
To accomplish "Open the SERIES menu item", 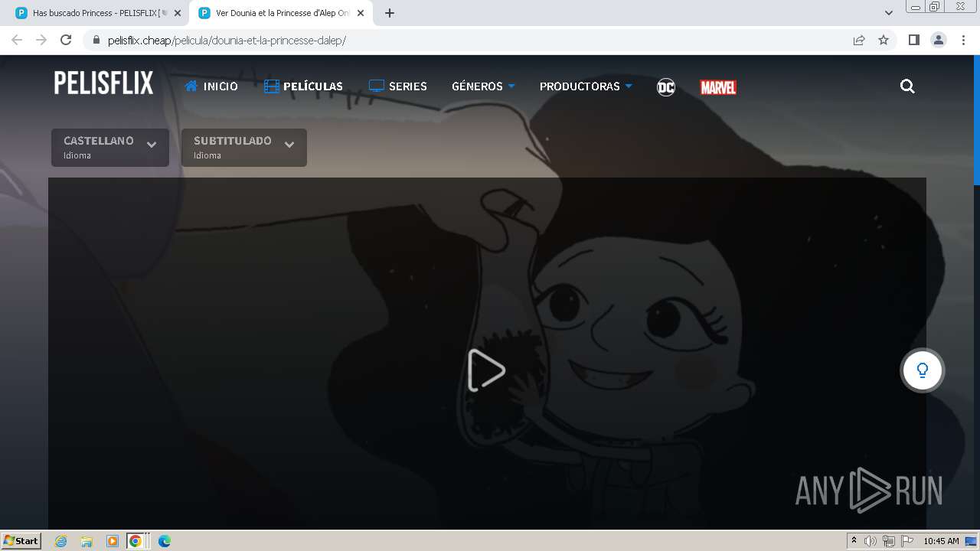I will click(397, 86).
